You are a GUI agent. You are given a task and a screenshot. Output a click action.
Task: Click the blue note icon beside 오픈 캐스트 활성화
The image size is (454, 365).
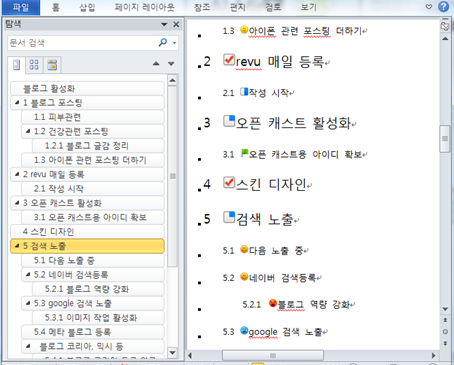[x=229, y=121]
